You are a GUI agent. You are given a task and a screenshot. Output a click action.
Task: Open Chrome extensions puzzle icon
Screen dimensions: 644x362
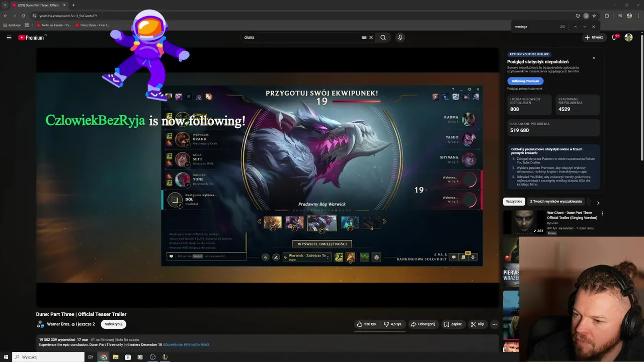pyautogui.click(x=607, y=16)
